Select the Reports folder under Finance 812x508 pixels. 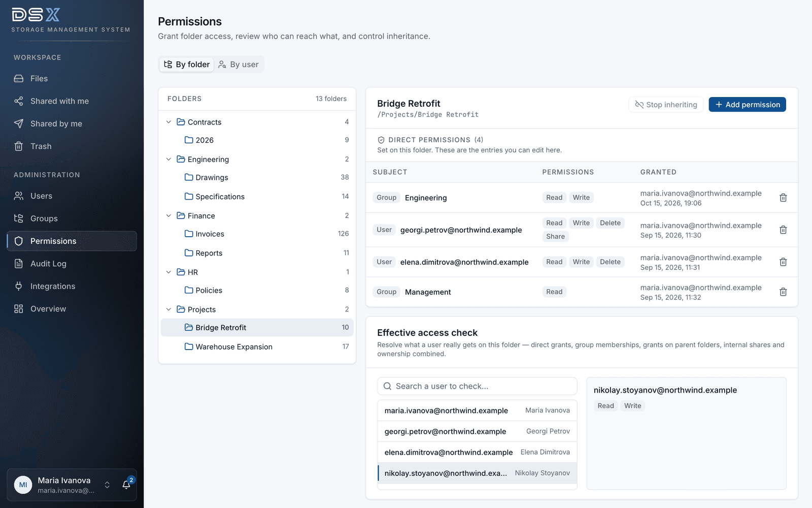coord(257,253)
